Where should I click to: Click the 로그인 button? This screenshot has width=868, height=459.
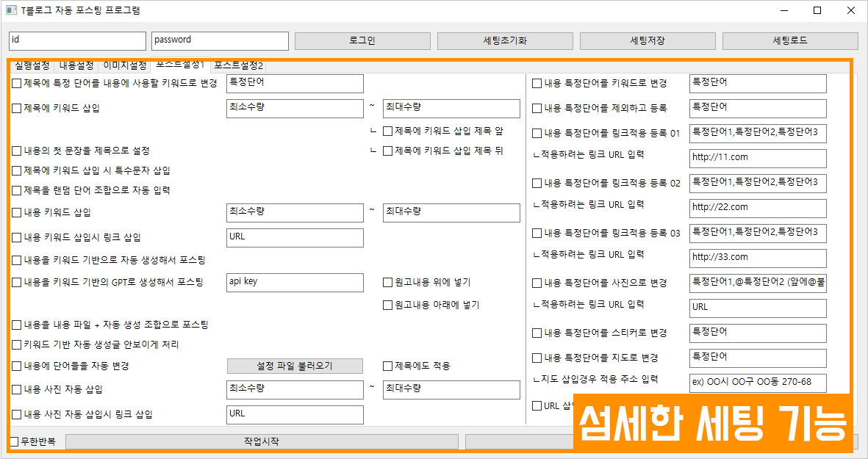(x=362, y=41)
